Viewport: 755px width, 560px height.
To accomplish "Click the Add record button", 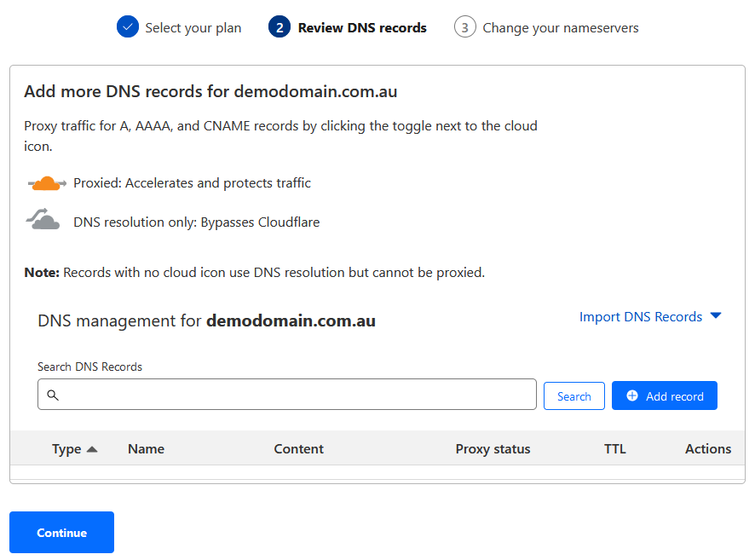I will point(665,395).
